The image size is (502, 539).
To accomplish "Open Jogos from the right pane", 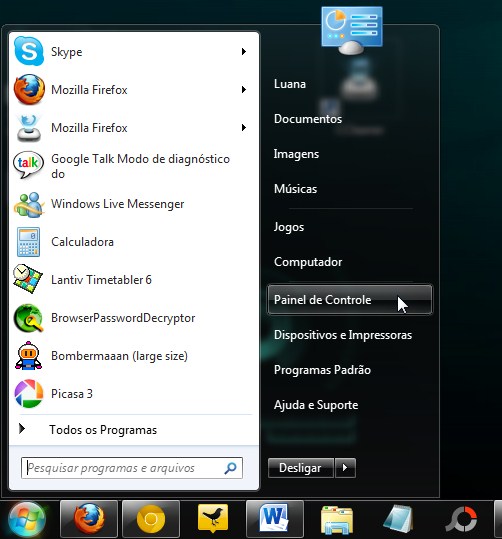I will (x=289, y=227).
